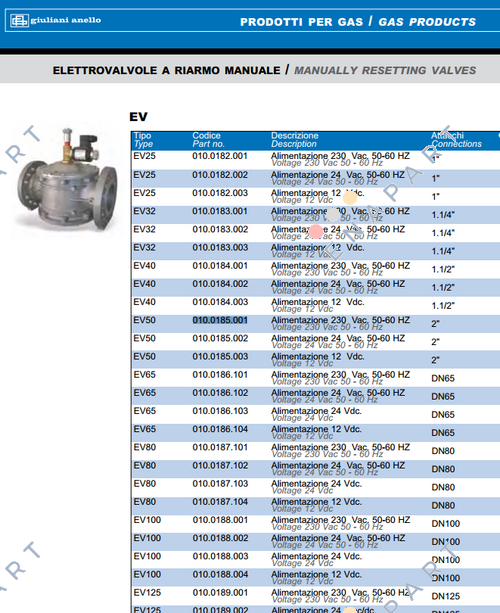This screenshot has height=613, width=500.
Task: Click the description for 010.0186.103
Action: click(316, 414)
